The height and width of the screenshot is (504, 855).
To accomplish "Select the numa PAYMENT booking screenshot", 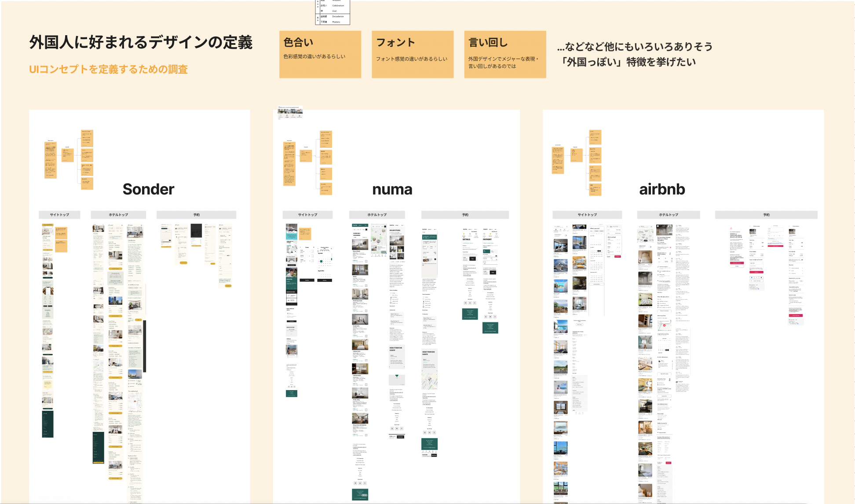I will point(490,280).
